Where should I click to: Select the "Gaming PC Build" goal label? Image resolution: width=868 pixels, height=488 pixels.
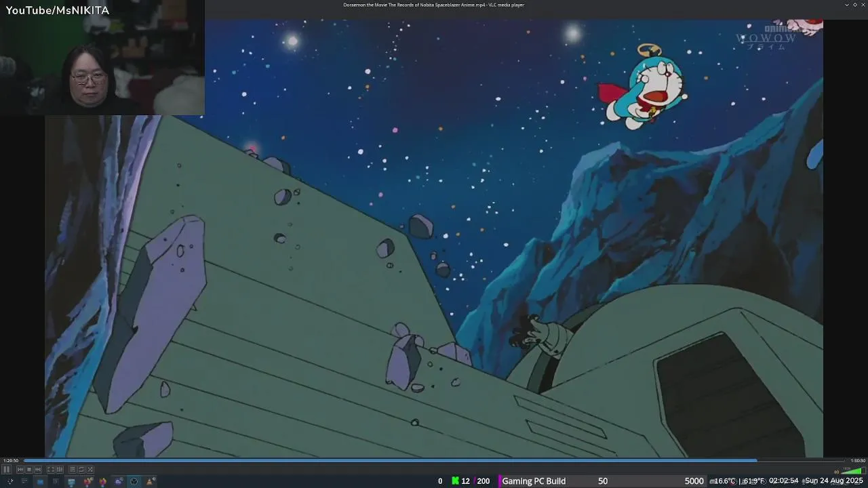coord(534,481)
